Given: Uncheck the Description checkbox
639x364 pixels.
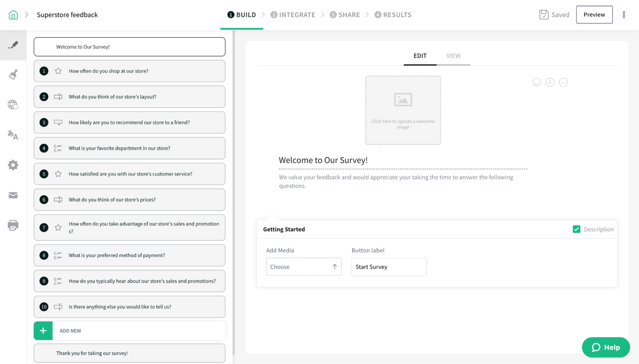Looking at the screenshot, I should (576, 229).
